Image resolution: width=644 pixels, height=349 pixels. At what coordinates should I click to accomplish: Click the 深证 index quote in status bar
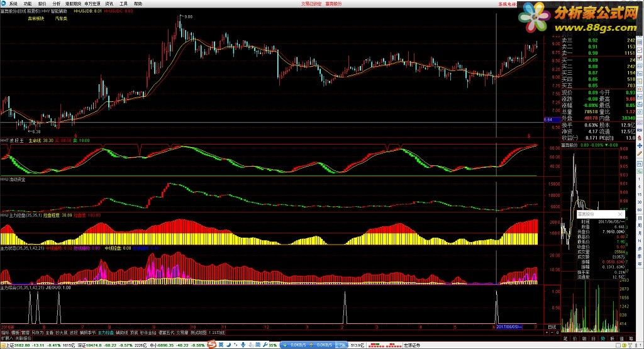(x=112, y=345)
